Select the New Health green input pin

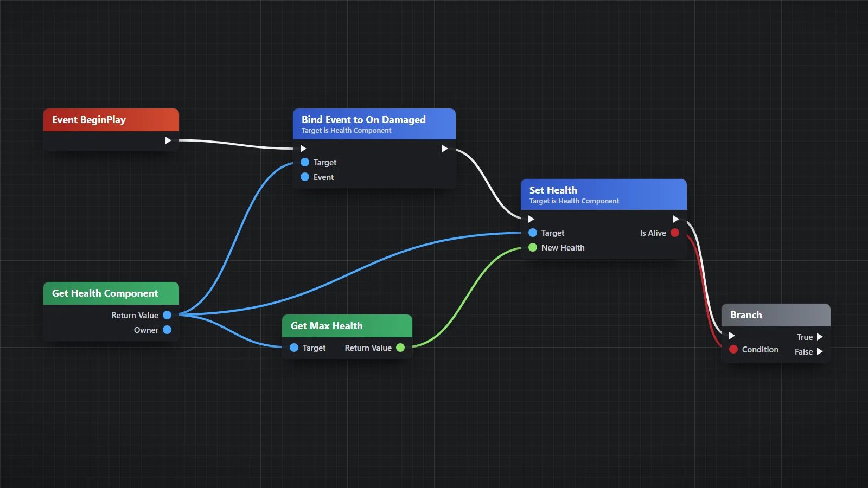533,247
